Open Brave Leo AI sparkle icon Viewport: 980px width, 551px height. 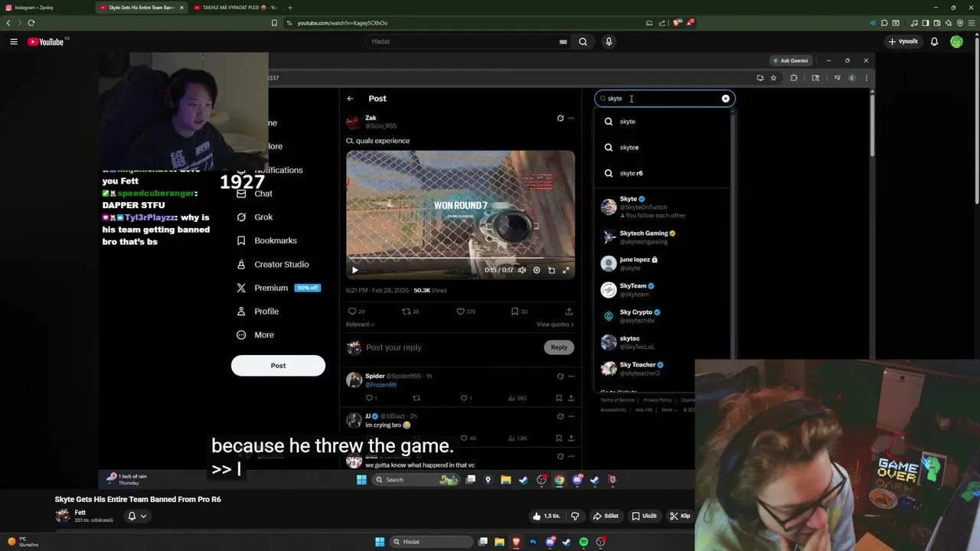[948, 23]
